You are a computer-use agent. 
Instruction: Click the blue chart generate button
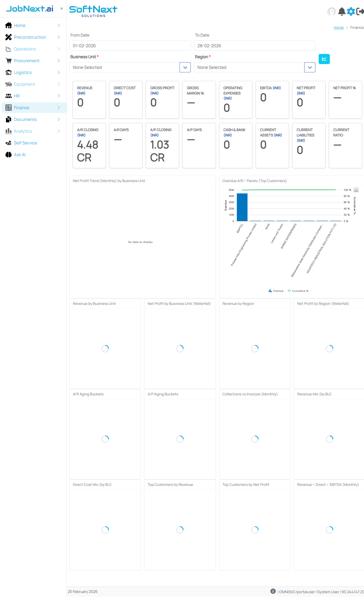tap(324, 59)
